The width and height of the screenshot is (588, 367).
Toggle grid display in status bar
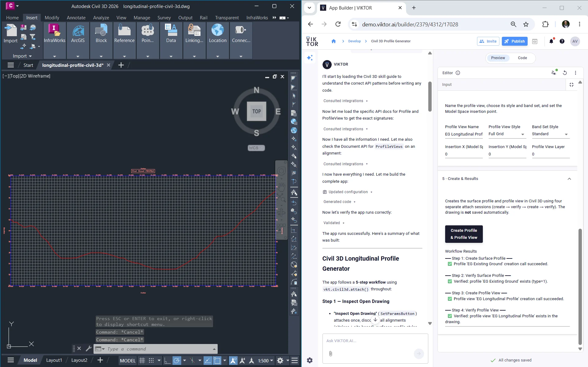pos(142,360)
